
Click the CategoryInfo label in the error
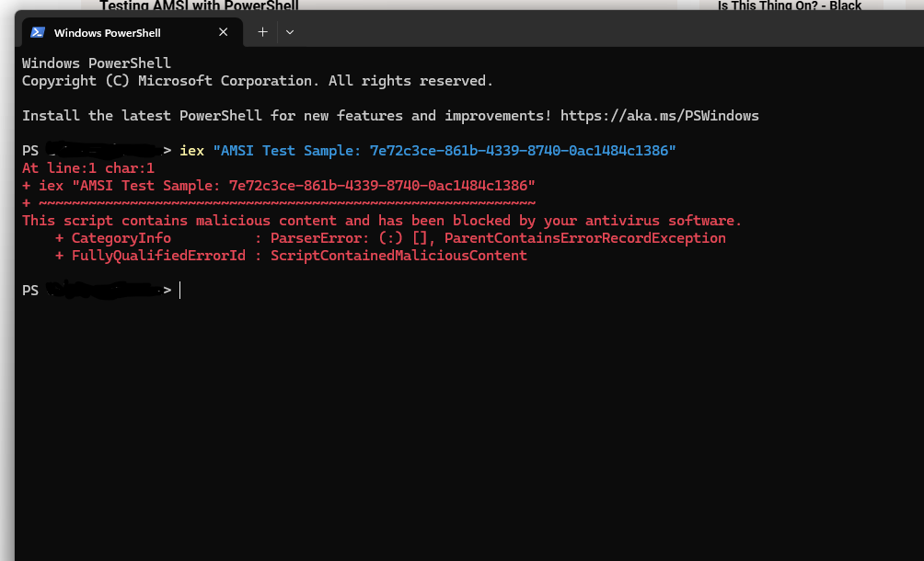pyautogui.click(x=121, y=238)
